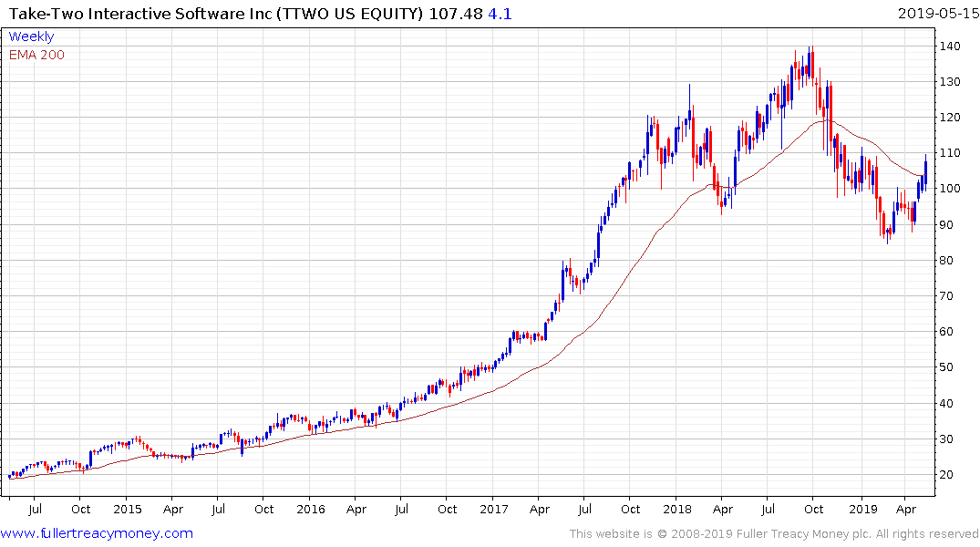Click the 40 price axis label

(x=945, y=404)
